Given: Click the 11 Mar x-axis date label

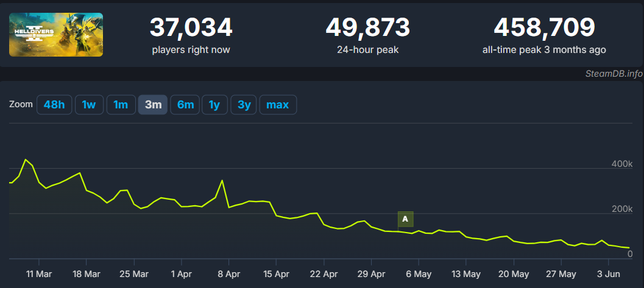Looking at the screenshot, I should click(x=38, y=273).
